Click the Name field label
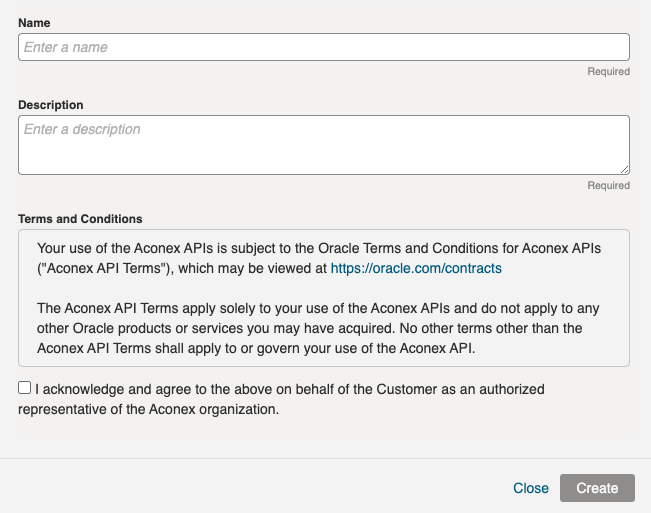651x513 pixels. pyautogui.click(x=34, y=23)
